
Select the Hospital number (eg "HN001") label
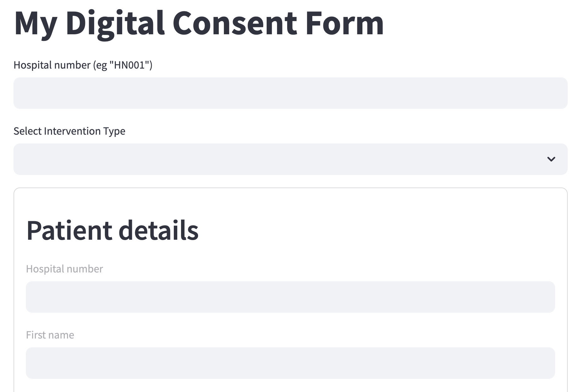point(83,65)
